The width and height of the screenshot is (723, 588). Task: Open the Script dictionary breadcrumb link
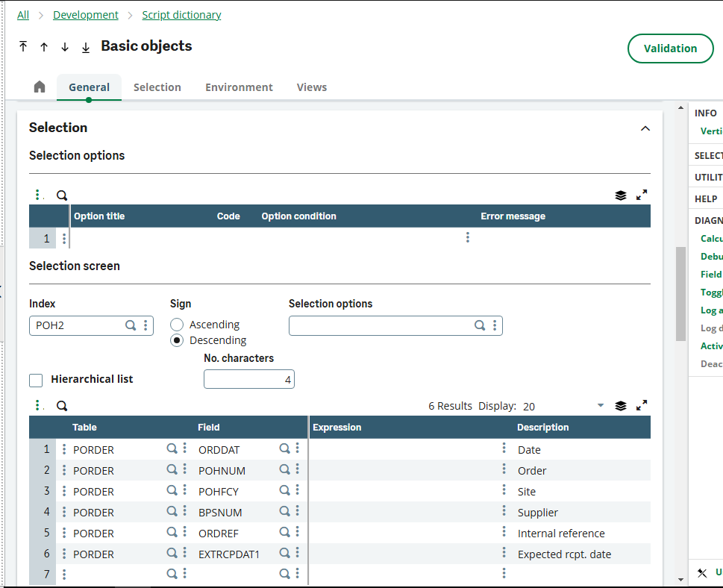181,14
